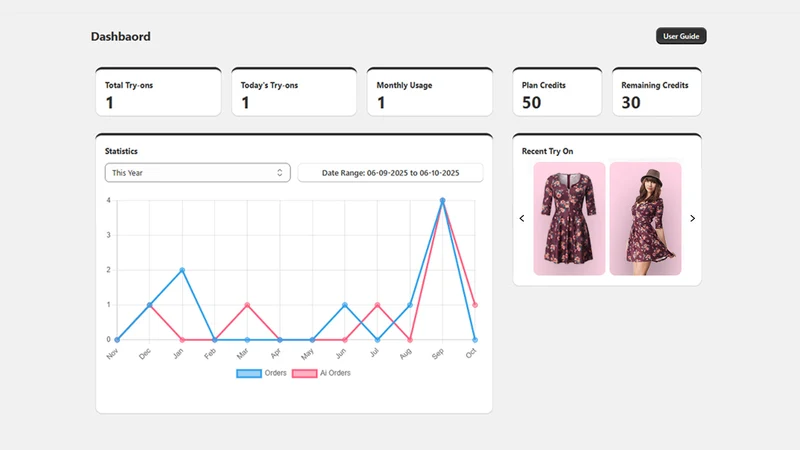Viewport: 800px width, 450px height.
Task: Open the User Guide
Action: (x=681, y=36)
